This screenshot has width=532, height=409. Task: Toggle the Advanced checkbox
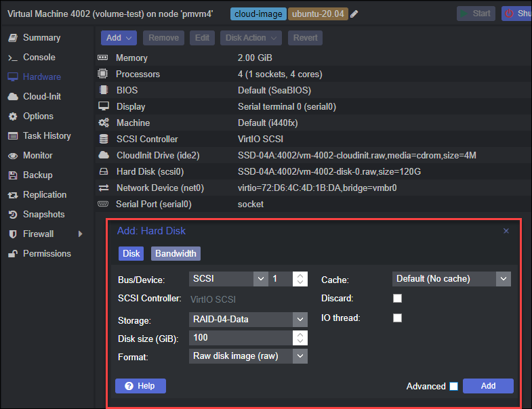(x=453, y=387)
